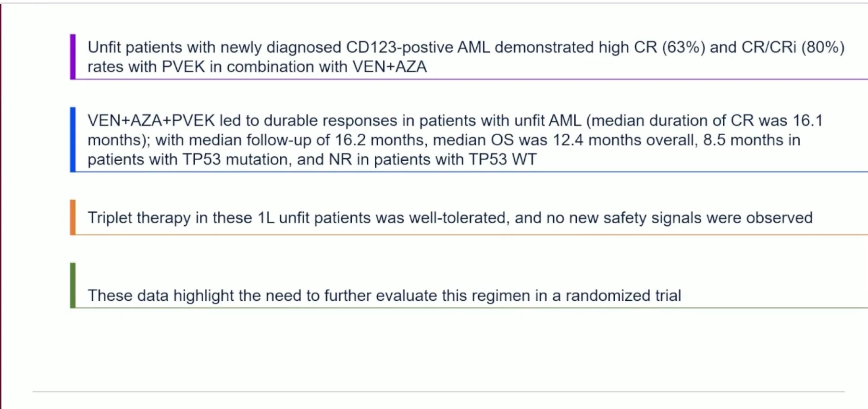Click the blue vertical bar beside second bullet
This screenshot has width=868, height=409.
point(73,140)
